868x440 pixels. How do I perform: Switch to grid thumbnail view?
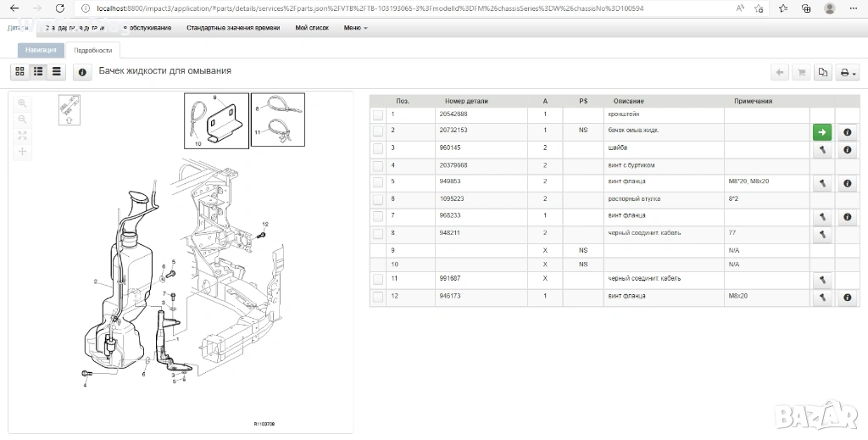pyautogui.click(x=20, y=72)
